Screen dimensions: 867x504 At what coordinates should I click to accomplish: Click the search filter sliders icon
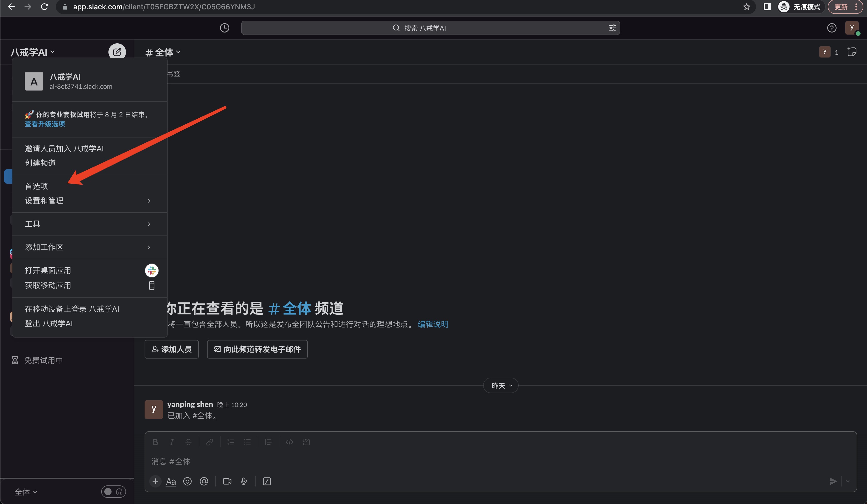(x=612, y=28)
